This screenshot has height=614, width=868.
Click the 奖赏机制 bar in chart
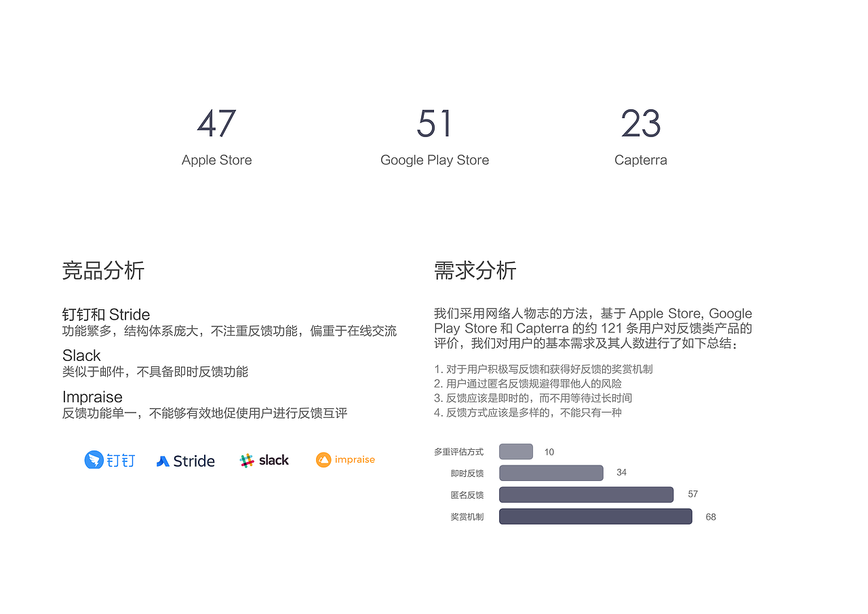tap(595, 516)
